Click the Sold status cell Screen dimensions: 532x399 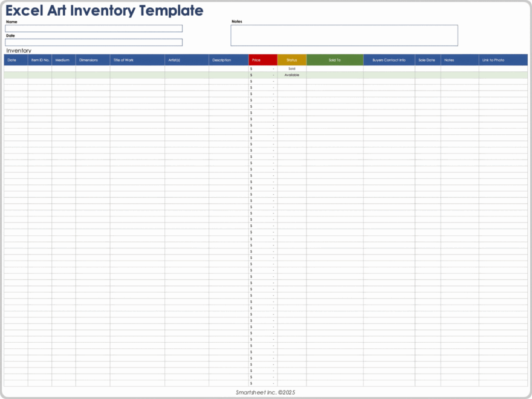[x=292, y=69]
